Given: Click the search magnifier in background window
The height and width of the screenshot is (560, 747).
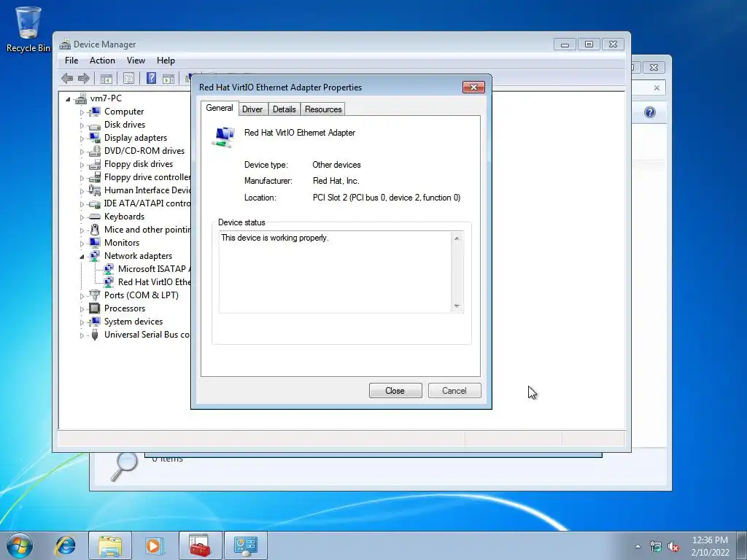Looking at the screenshot, I should coord(124,467).
